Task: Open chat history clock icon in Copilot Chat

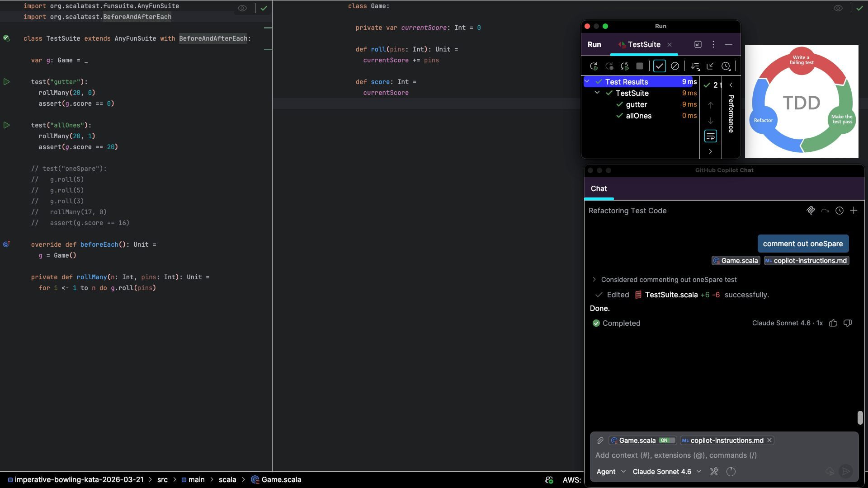Action: pos(840,211)
